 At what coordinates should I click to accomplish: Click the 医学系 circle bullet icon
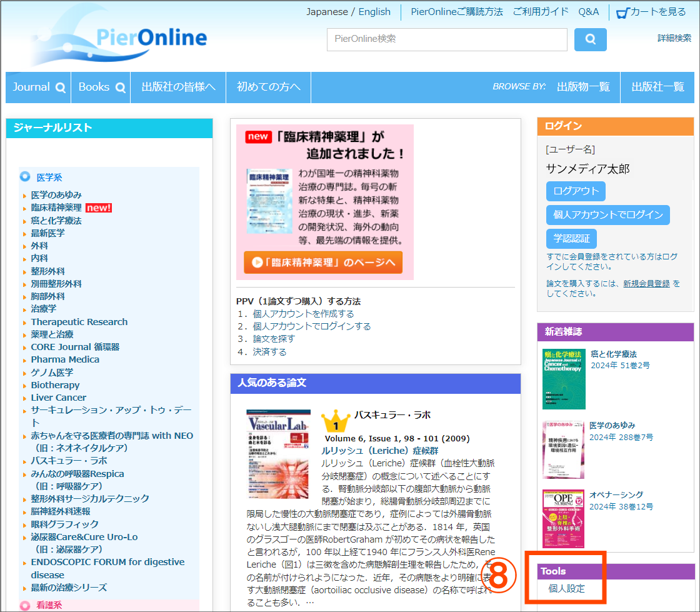point(25,177)
